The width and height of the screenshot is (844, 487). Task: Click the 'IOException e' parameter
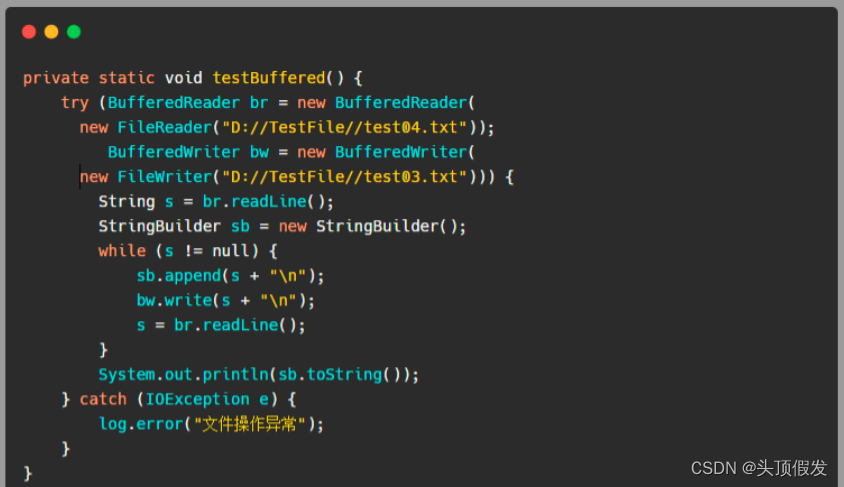pyautogui.click(x=207, y=400)
